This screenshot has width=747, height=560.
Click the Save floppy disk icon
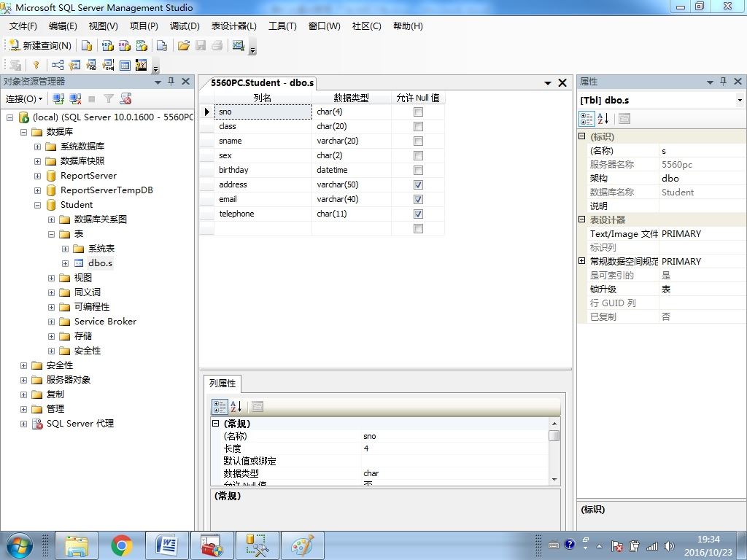coord(201,45)
